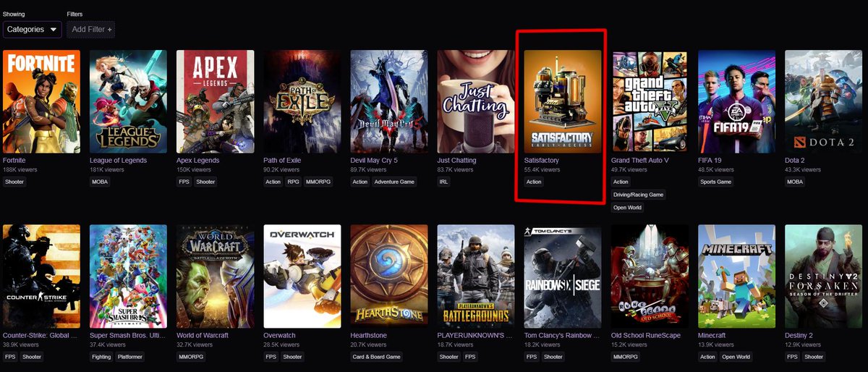Open the Fortnite cover thumbnail
This screenshot has height=372, width=868.
point(41,101)
